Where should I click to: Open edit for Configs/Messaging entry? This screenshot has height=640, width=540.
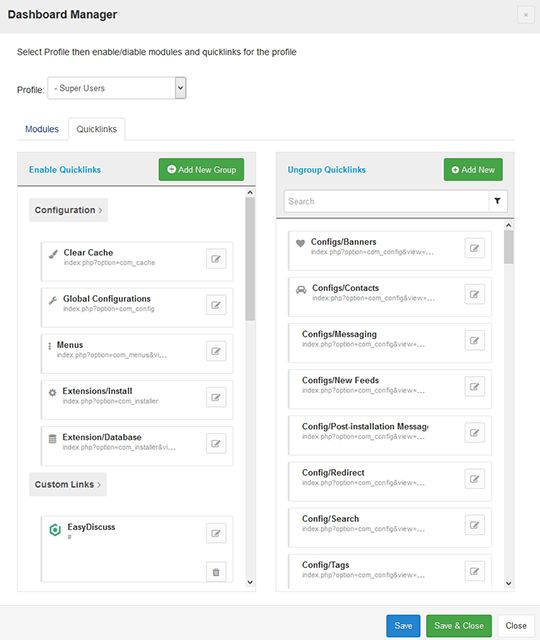tap(475, 340)
